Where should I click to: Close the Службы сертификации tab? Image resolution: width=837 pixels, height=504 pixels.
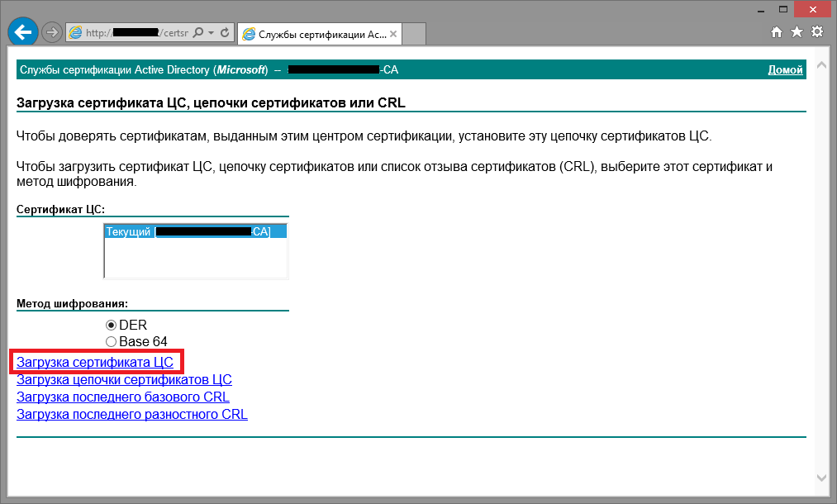click(x=393, y=34)
